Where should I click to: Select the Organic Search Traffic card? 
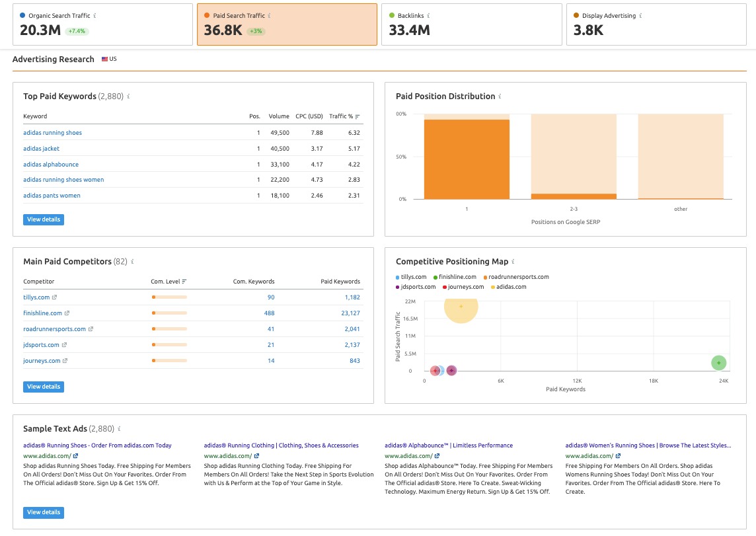pyautogui.click(x=102, y=25)
